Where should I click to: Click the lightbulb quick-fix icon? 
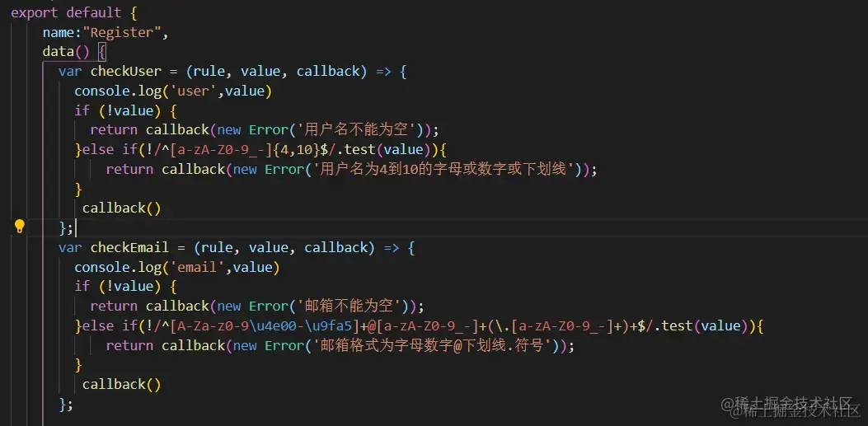pyautogui.click(x=20, y=227)
